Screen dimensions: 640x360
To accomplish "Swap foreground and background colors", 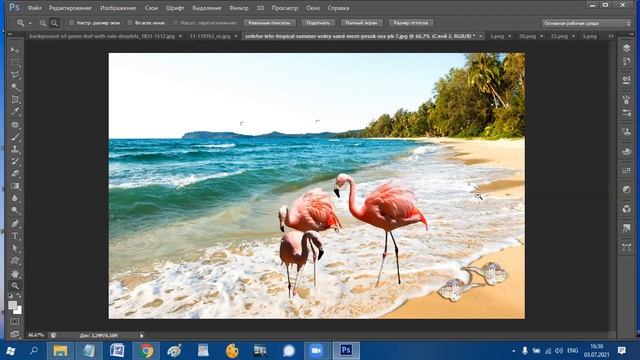I will click(x=19, y=296).
